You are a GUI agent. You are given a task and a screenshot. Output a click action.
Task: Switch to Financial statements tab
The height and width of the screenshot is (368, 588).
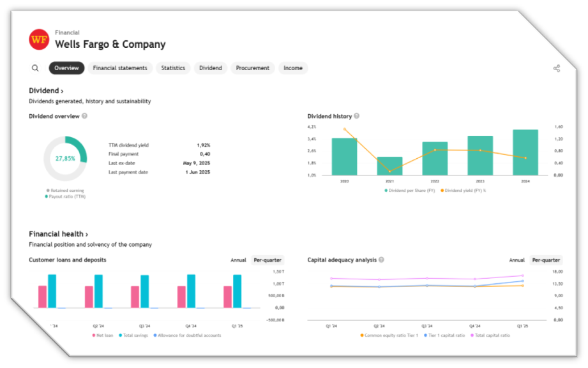[x=120, y=68]
